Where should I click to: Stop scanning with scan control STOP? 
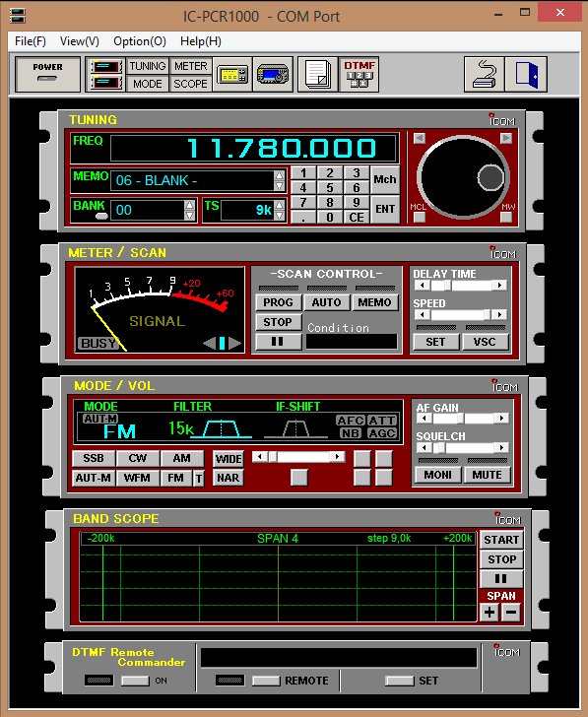coord(278,322)
